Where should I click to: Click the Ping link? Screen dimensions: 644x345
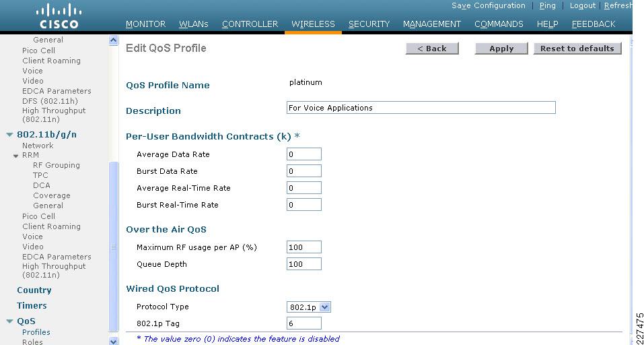548,6
